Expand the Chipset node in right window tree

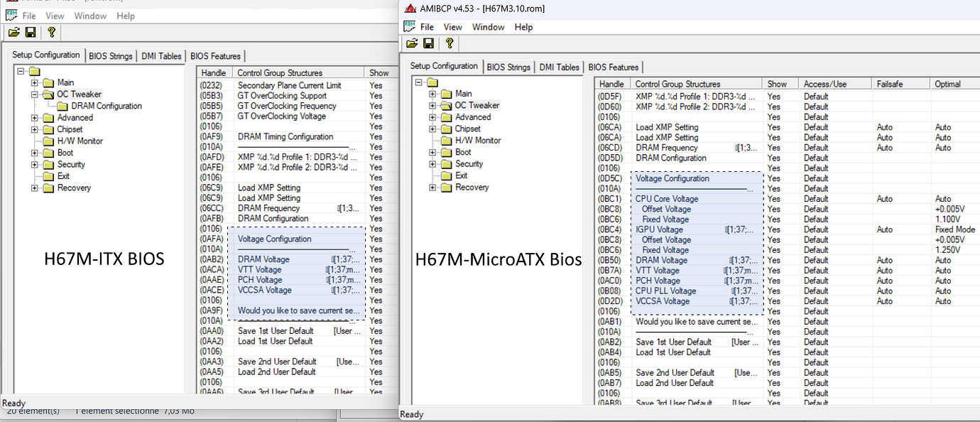pyautogui.click(x=432, y=129)
